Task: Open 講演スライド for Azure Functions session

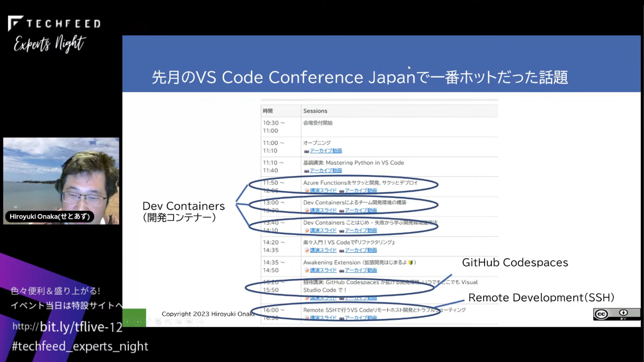Action: 323,191
